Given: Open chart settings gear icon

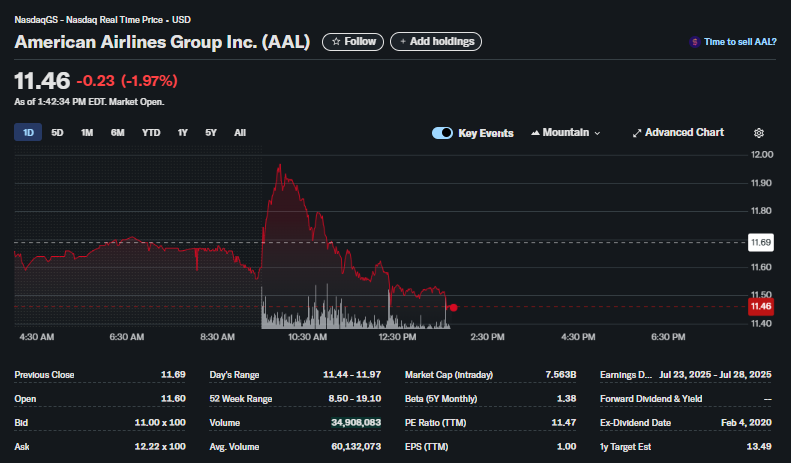Looking at the screenshot, I should [758, 133].
